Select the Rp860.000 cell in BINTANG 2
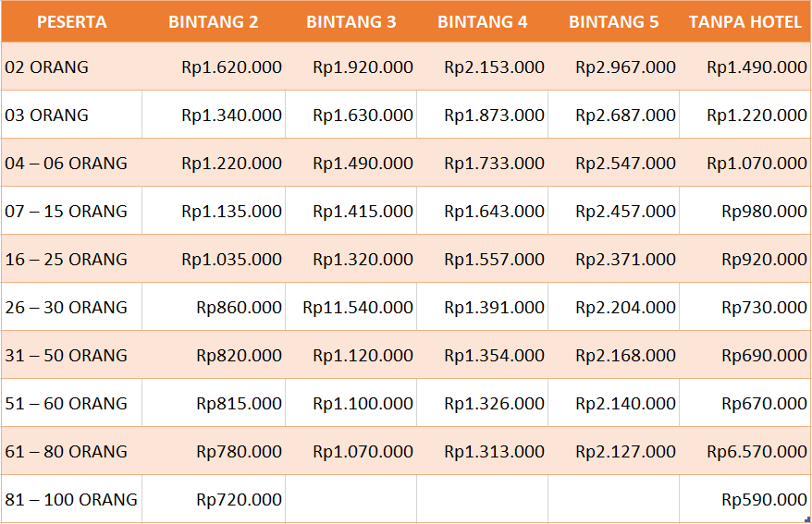 pyautogui.click(x=239, y=307)
